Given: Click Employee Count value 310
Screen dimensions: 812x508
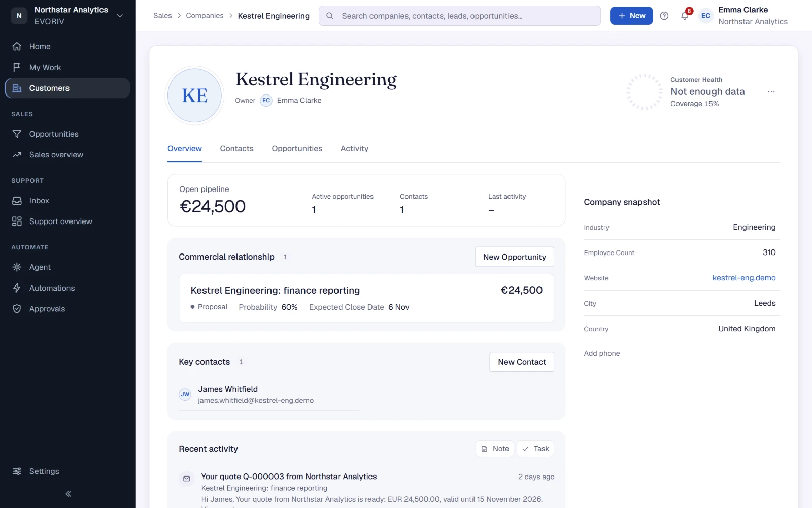Looking at the screenshot, I should (769, 252).
